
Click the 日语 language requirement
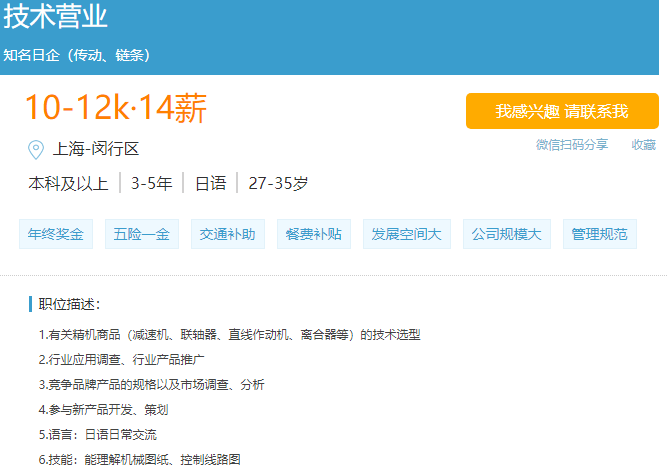point(210,184)
